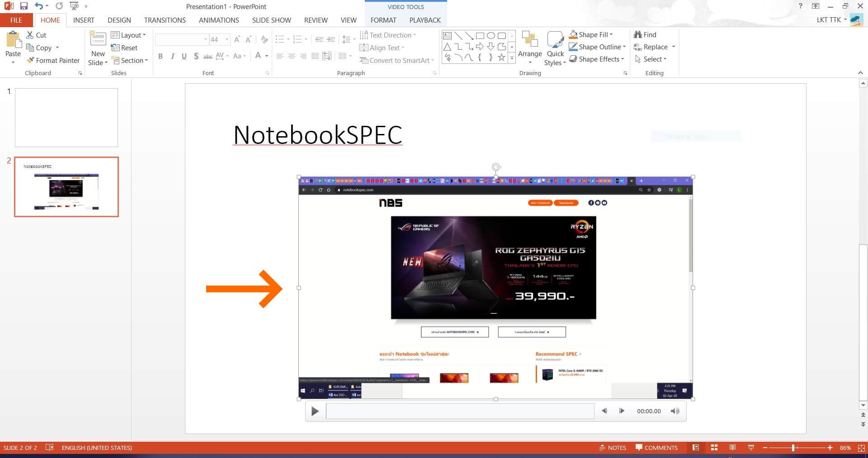Select Cut in the Clipboard group
This screenshot has height=458, width=868.
[x=36, y=35]
